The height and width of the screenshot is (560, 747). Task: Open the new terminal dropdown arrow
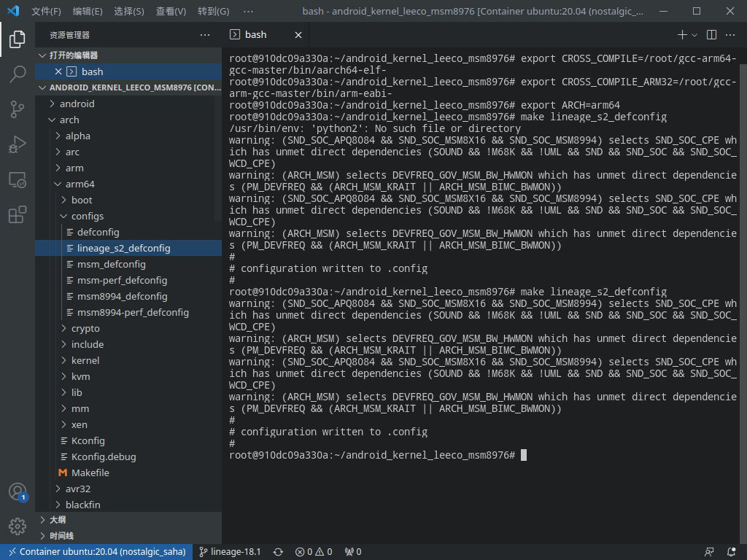[694, 34]
